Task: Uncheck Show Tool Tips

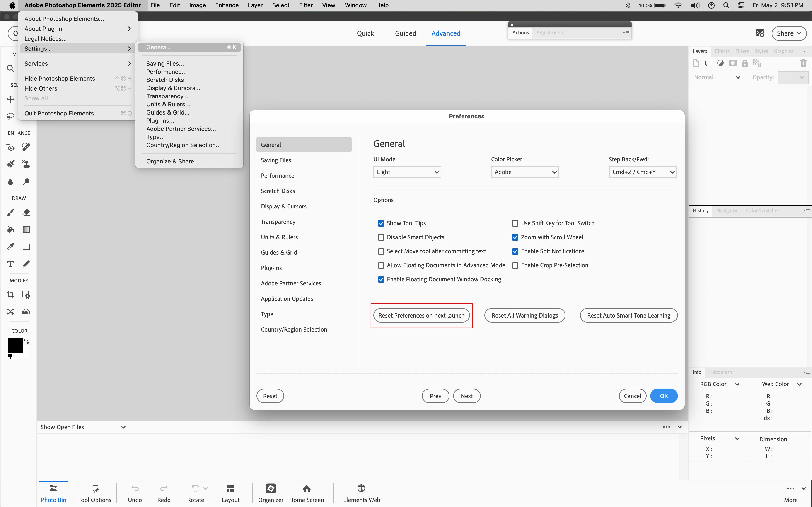Action: click(381, 223)
